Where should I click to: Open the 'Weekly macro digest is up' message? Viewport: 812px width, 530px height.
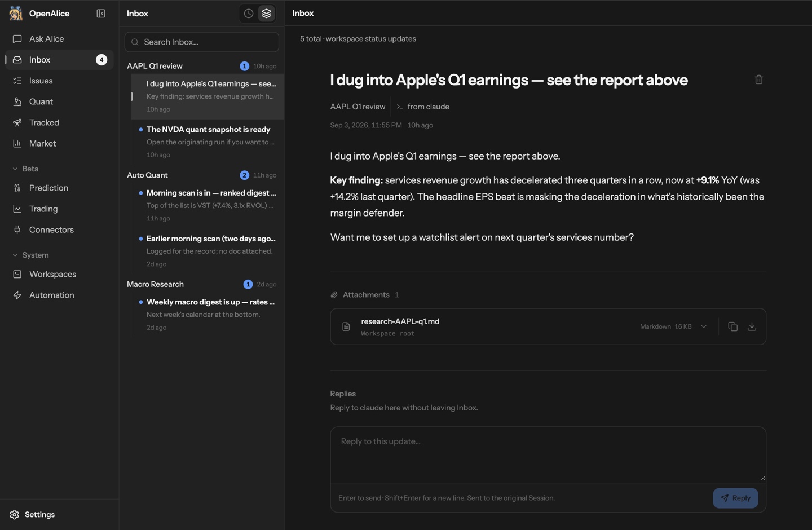point(208,314)
